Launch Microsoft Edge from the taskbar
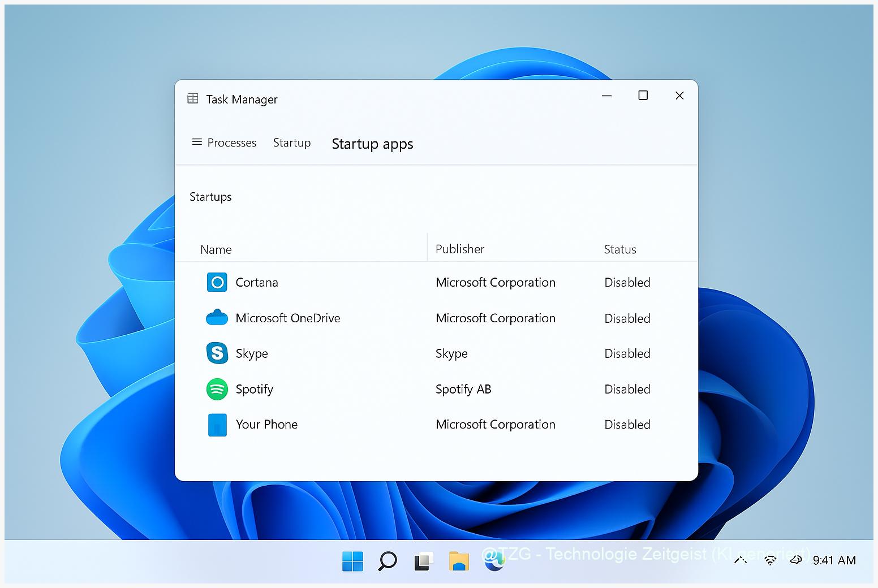This screenshot has height=588, width=878. [494, 561]
